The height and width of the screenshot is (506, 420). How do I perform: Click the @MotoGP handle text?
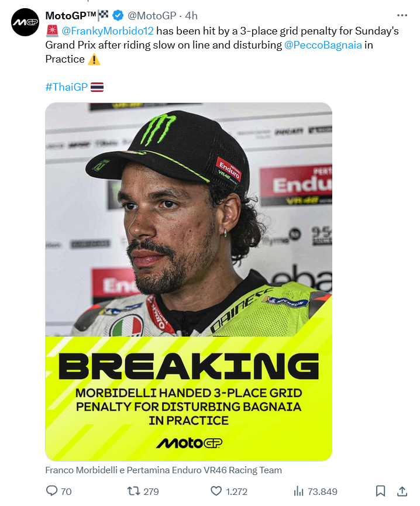tap(152, 15)
